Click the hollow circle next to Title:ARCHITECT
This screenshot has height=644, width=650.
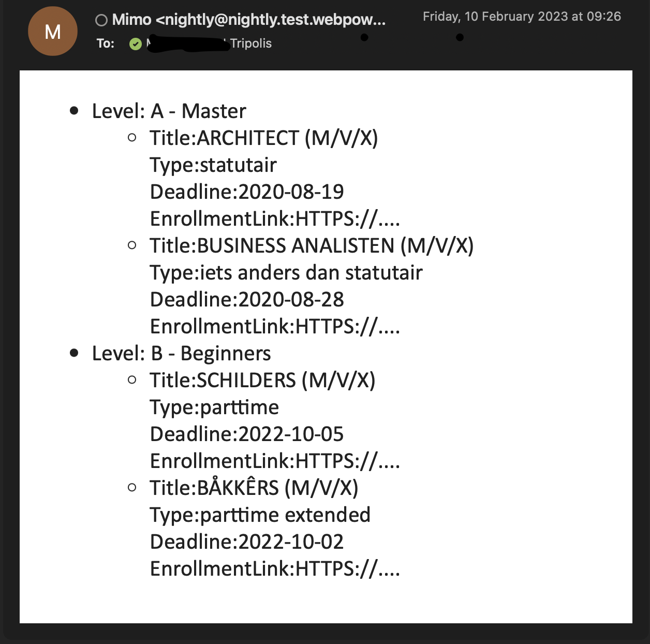[132, 137]
